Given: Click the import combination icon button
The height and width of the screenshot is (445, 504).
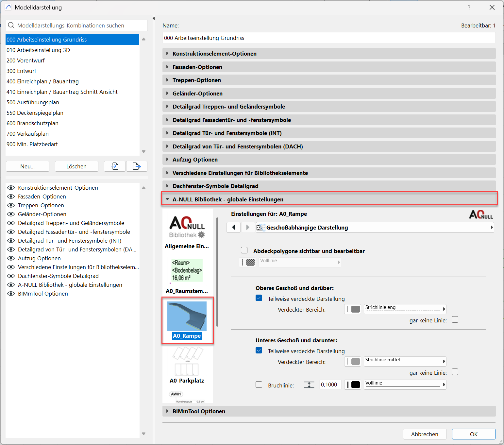Looking at the screenshot, I should [x=115, y=166].
